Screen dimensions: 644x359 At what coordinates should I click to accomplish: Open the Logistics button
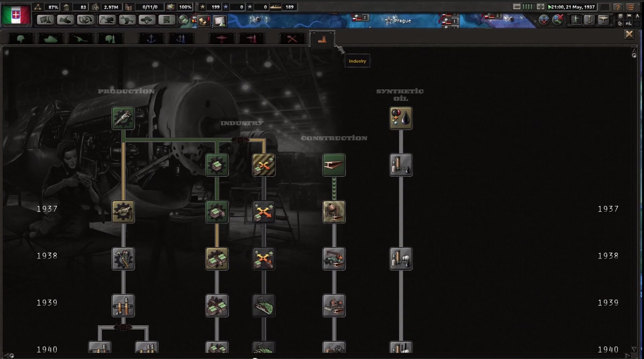click(x=167, y=20)
